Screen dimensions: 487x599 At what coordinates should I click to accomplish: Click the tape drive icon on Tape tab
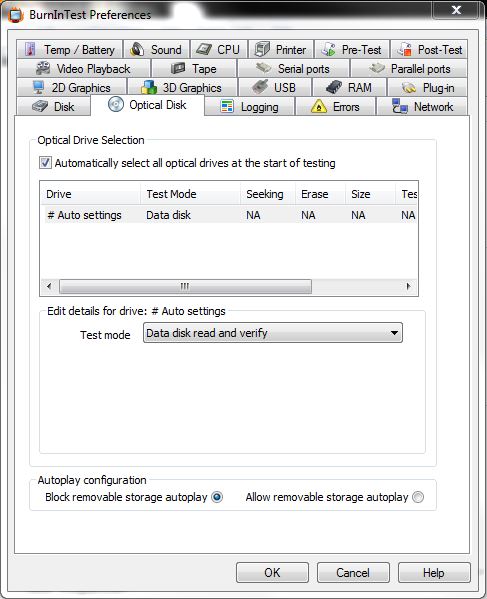(178, 68)
